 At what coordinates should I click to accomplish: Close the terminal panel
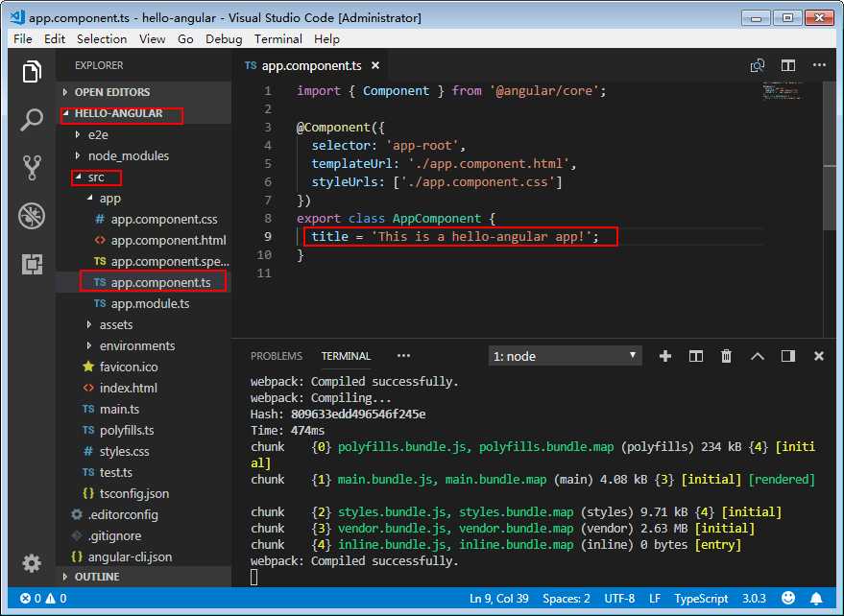tap(819, 356)
